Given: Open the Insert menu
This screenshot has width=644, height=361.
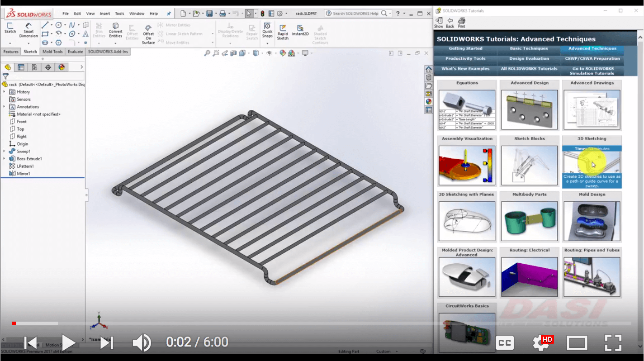Looking at the screenshot, I should [105, 13].
